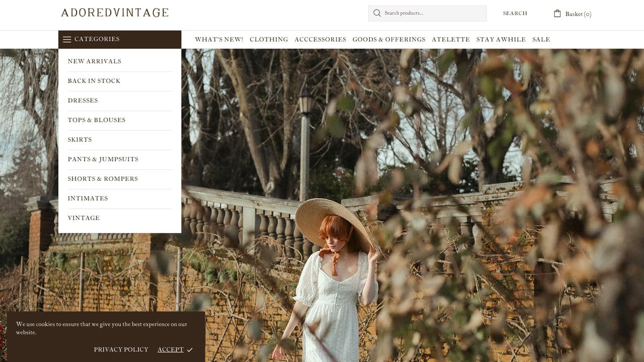Open the Atelette menu
This screenshot has height=362, width=644.
(x=450, y=39)
